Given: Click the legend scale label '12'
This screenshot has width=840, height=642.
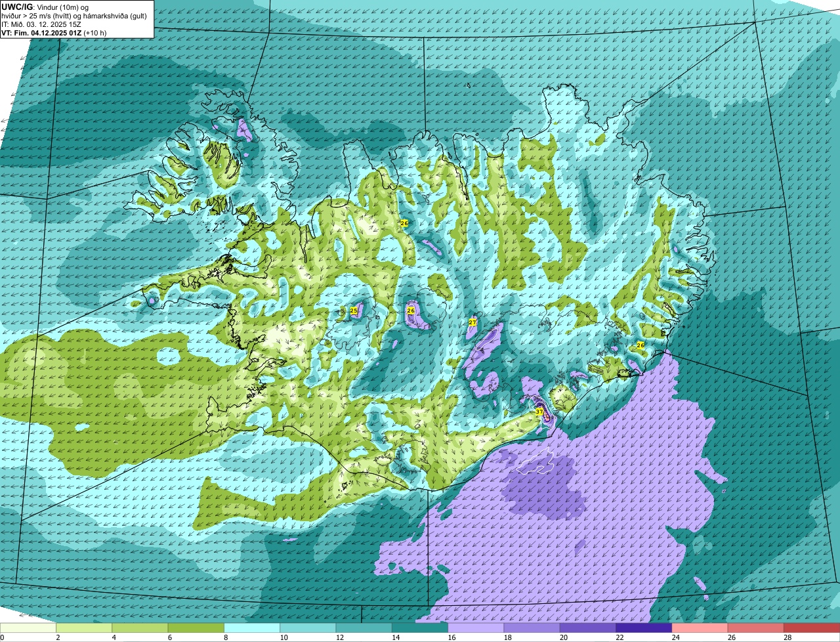Looking at the screenshot, I should click(x=339, y=637).
